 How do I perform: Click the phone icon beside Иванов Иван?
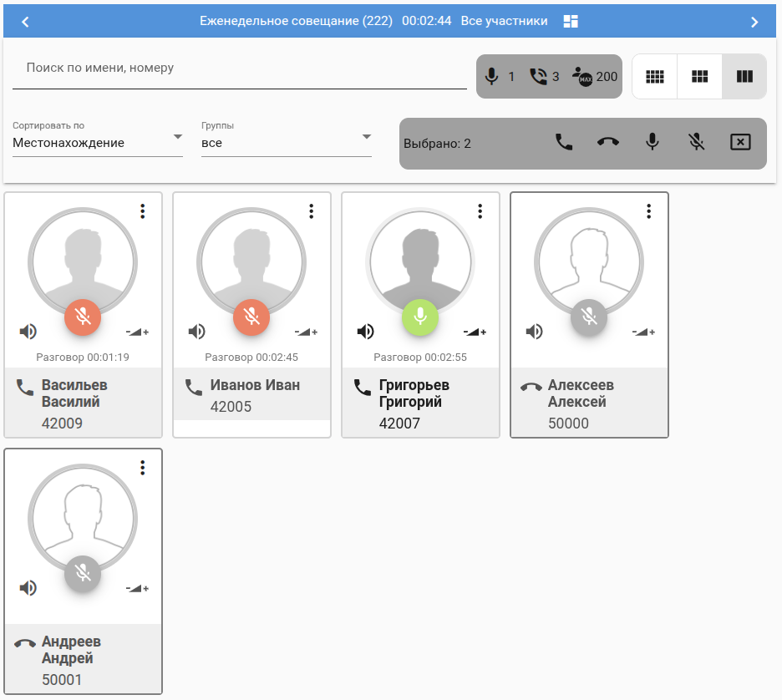coord(194,388)
